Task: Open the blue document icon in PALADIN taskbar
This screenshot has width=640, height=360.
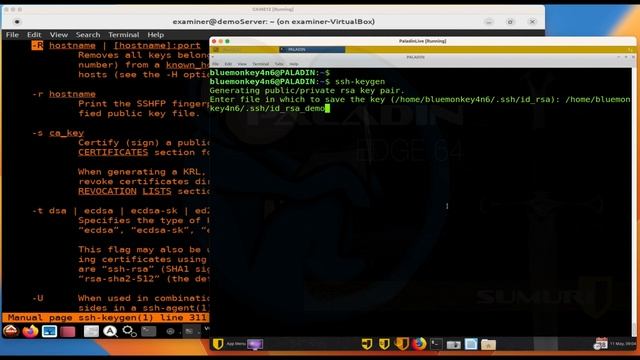Action: coord(471,344)
